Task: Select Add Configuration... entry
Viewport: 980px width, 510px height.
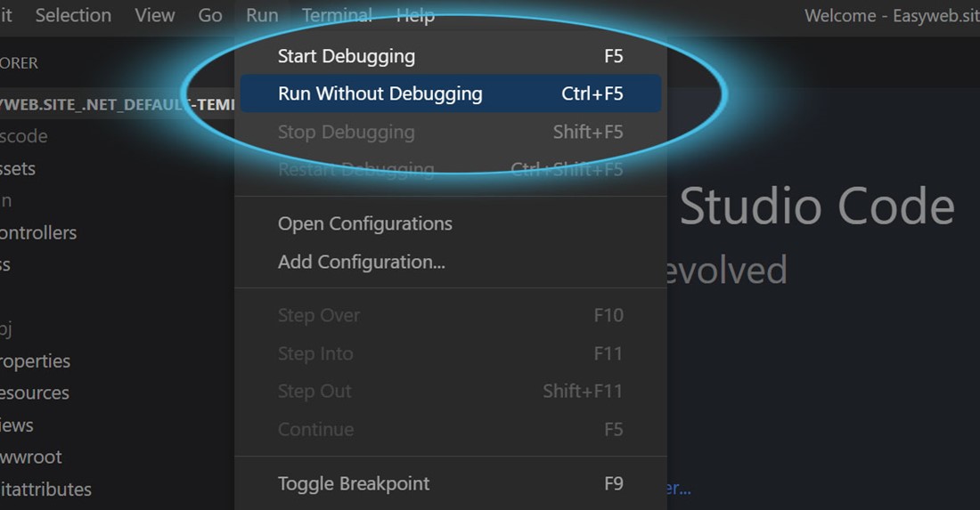Action: (x=451, y=263)
